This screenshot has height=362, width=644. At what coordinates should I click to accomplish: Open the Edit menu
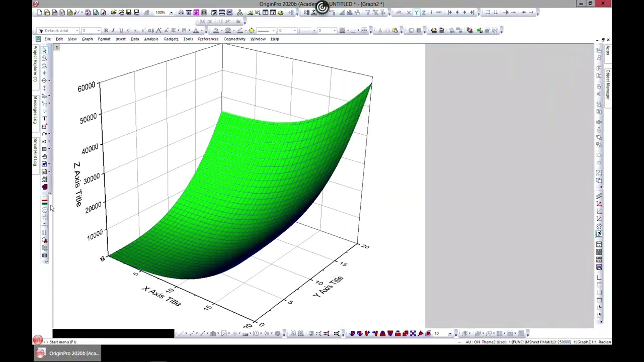[59, 39]
